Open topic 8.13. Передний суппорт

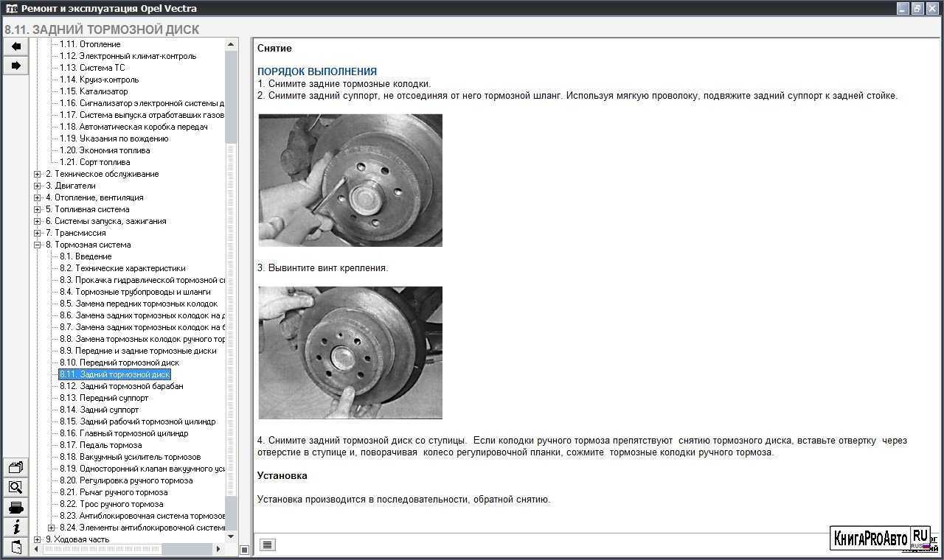pyautogui.click(x=104, y=398)
